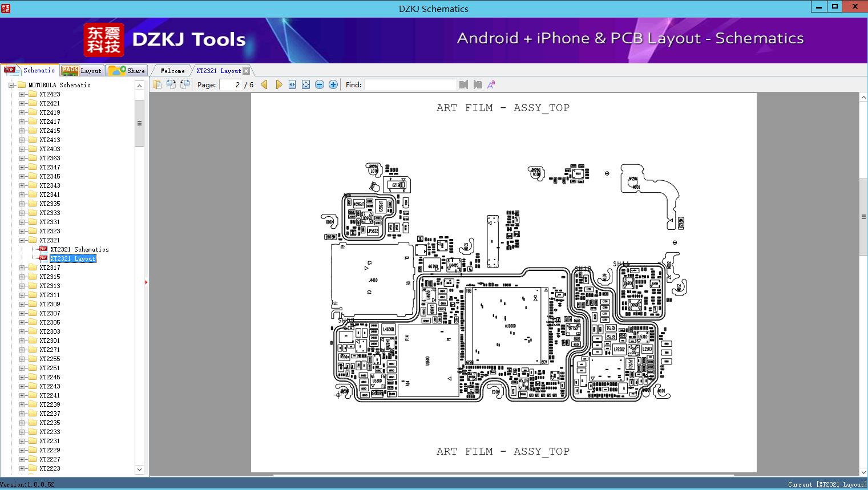Click the DZKJ logo in the banner
Image resolution: width=868 pixels, height=490 pixels.
click(104, 40)
